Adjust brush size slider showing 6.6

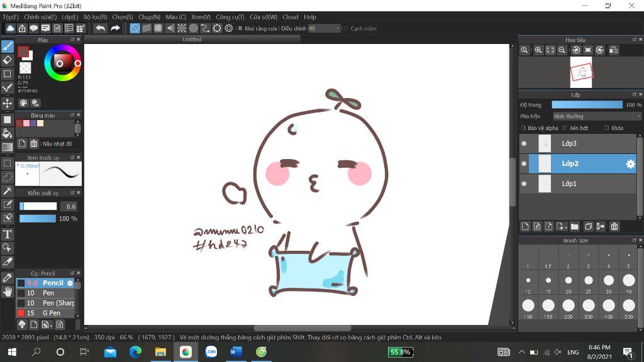38,206
